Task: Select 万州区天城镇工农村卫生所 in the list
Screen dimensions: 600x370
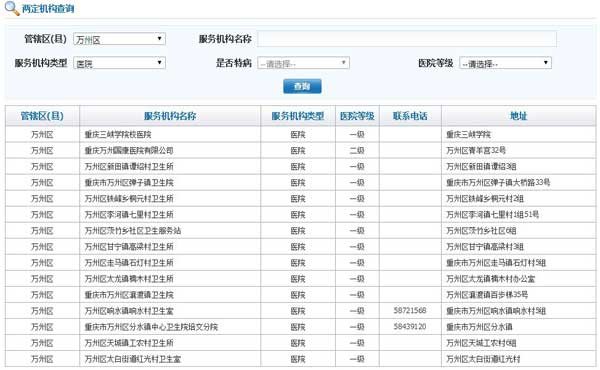Action: (x=129, y=344)
